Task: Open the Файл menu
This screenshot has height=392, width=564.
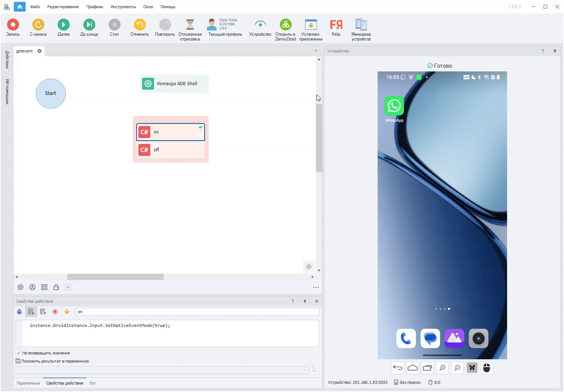Action: pos(35,7)
